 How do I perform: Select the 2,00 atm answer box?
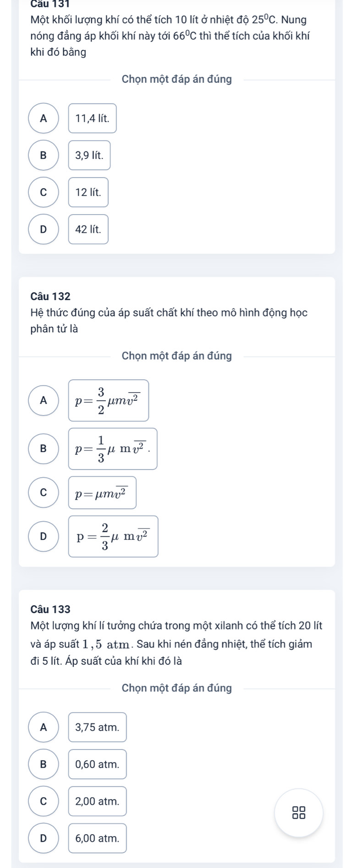98,801
